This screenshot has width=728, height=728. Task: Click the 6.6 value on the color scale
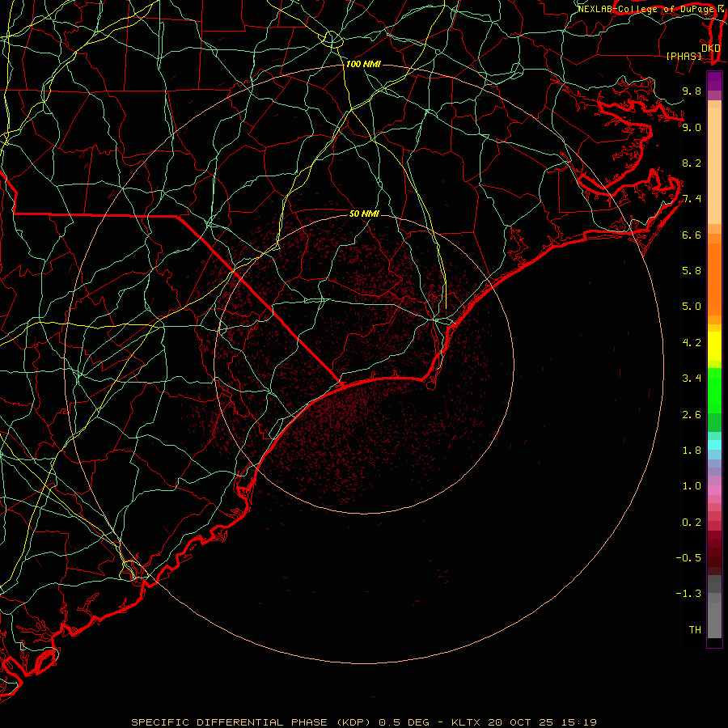(692, 235)
